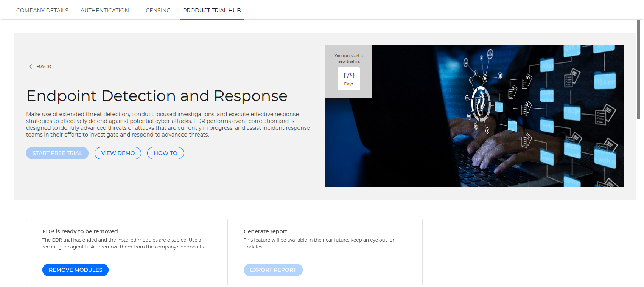Go to the Licensing tab
The height and width of the screenshot is (287, 644).
click(x=156, y=11)
